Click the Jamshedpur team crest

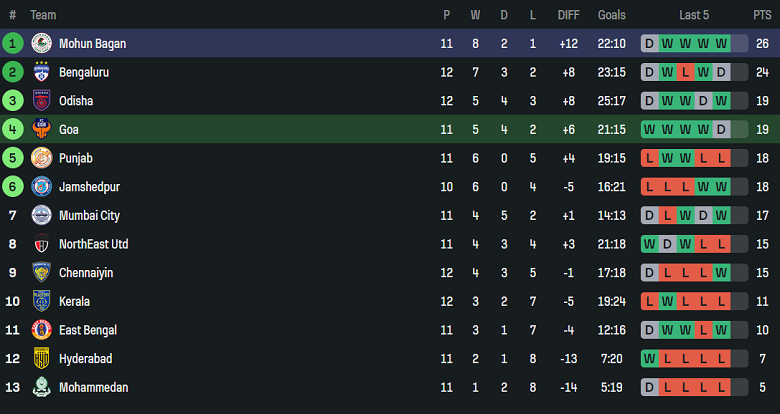pyautogui.click(x=42, y=187)
